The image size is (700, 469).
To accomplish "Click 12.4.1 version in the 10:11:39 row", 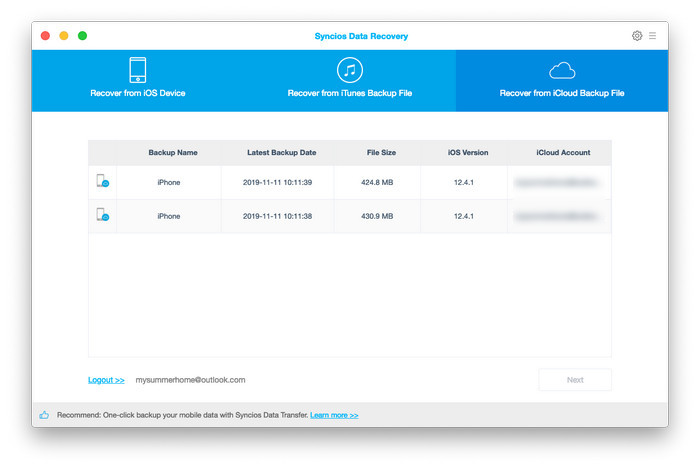I will click(464, 183).
